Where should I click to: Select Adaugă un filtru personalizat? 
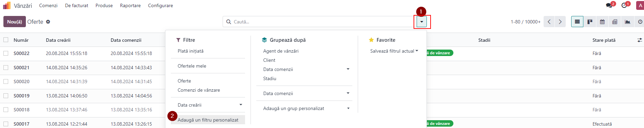(x=208, y=120)
